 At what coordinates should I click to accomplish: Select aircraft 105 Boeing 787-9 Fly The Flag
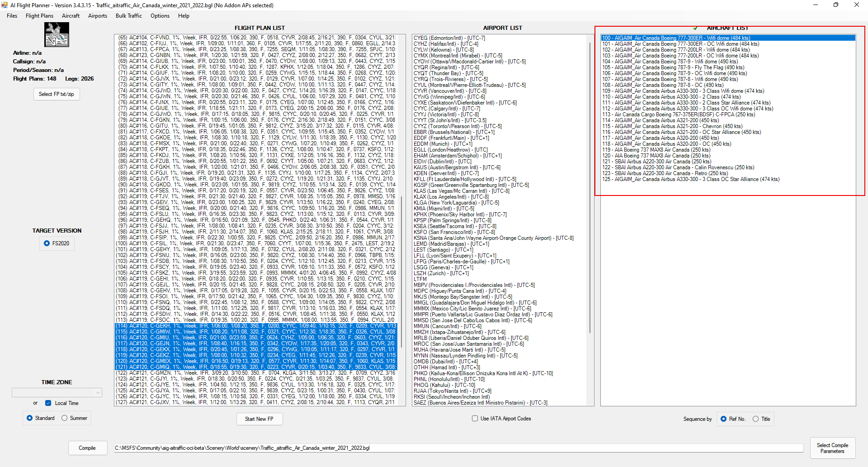pyautogui.click(x=728, y=67)
